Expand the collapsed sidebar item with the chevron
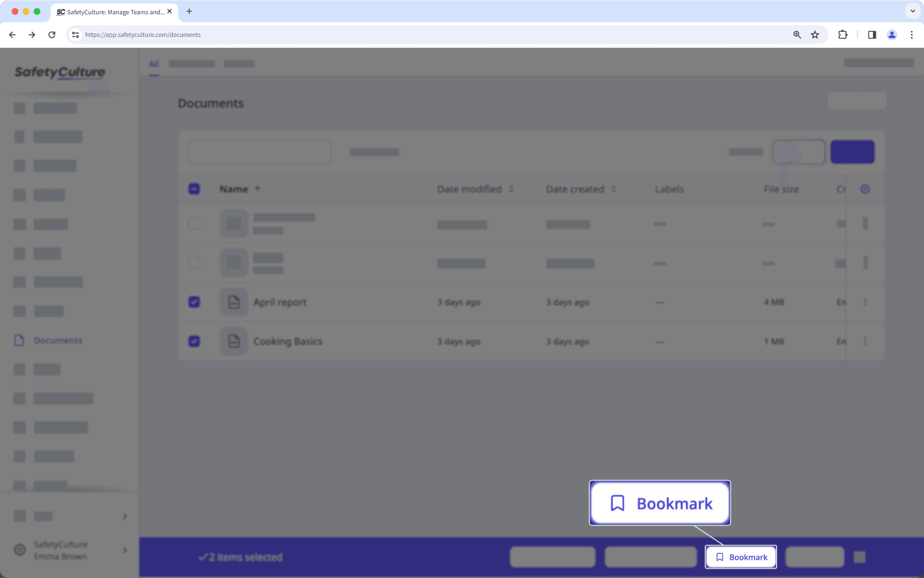924x578 pixels. pos(124,516)
